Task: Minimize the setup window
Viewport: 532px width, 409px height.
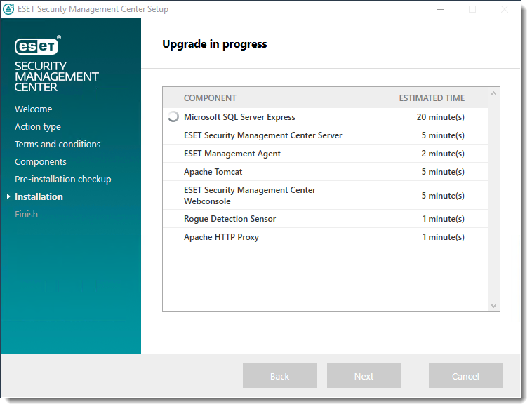Action: 441,9
